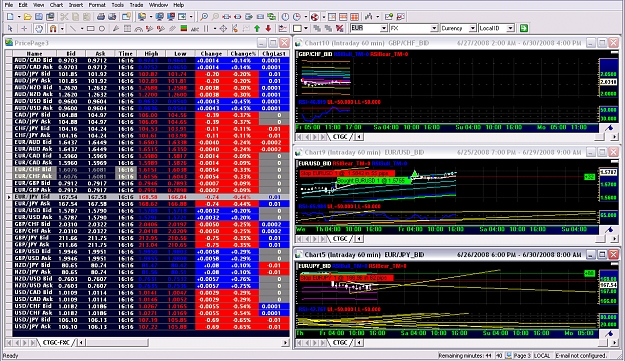This screenshot has height=361, width=625.
Task: Click the Chart9 scroll right arrow
Action: tap(614, 239)
